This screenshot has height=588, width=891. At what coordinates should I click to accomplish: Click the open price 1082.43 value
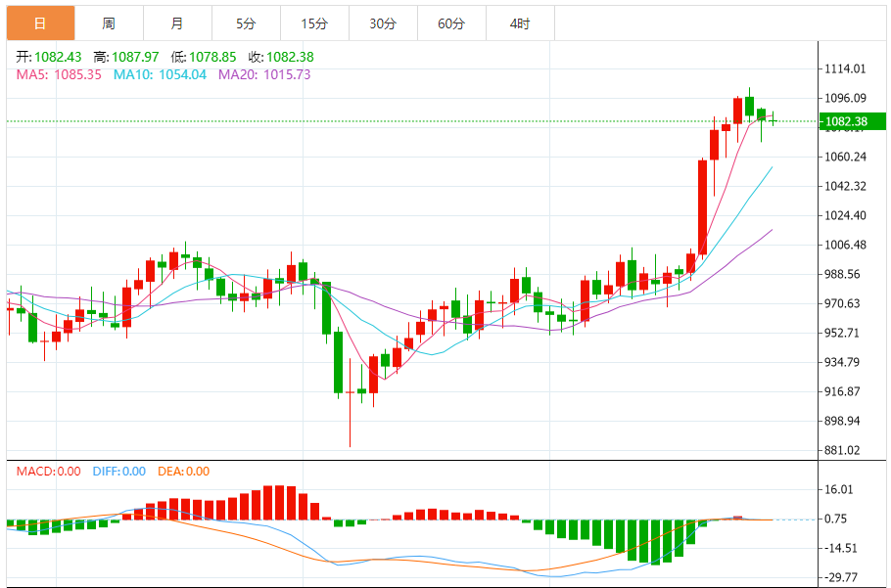[x=58, y=57]
